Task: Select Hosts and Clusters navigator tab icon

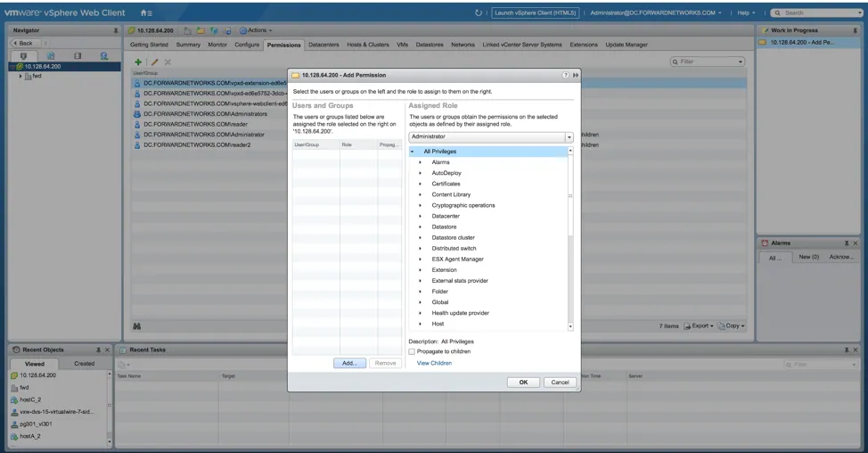Action: coord(23,56)
